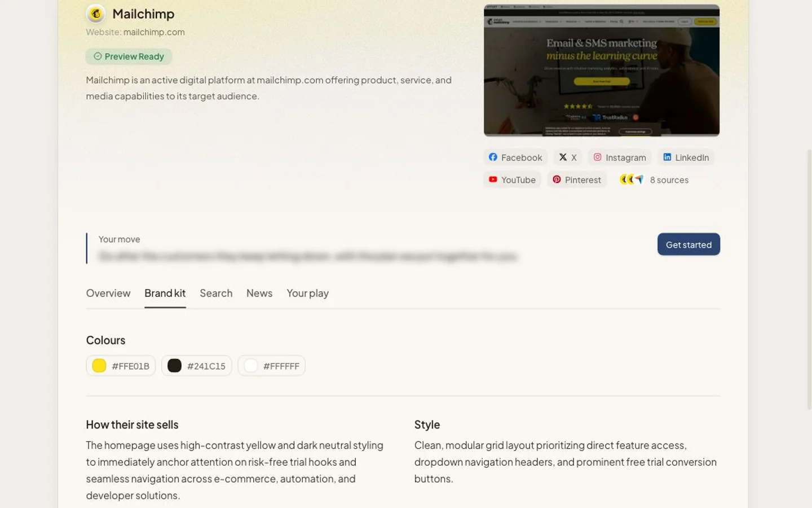This screenshot has height=508, width=812.
Task: Click the Preview Ready badge
Action: click(x=129, y=56)
